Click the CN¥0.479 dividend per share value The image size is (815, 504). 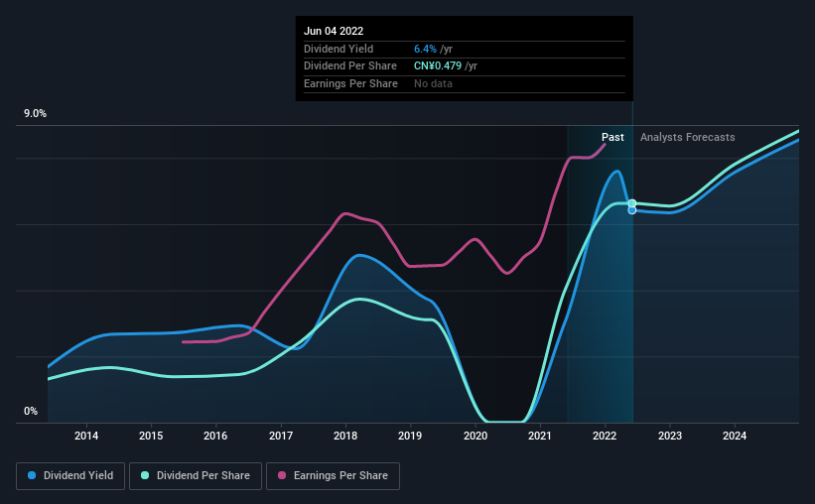pos(438,66)
